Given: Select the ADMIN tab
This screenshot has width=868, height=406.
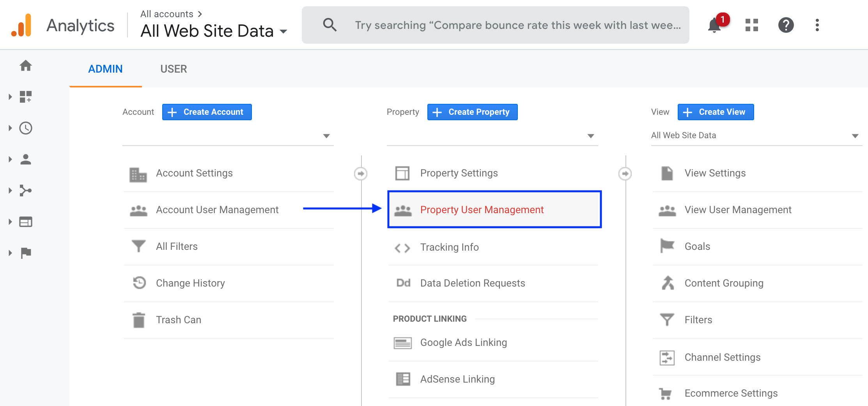Looking at the screenshot, I should coord(105,69).
